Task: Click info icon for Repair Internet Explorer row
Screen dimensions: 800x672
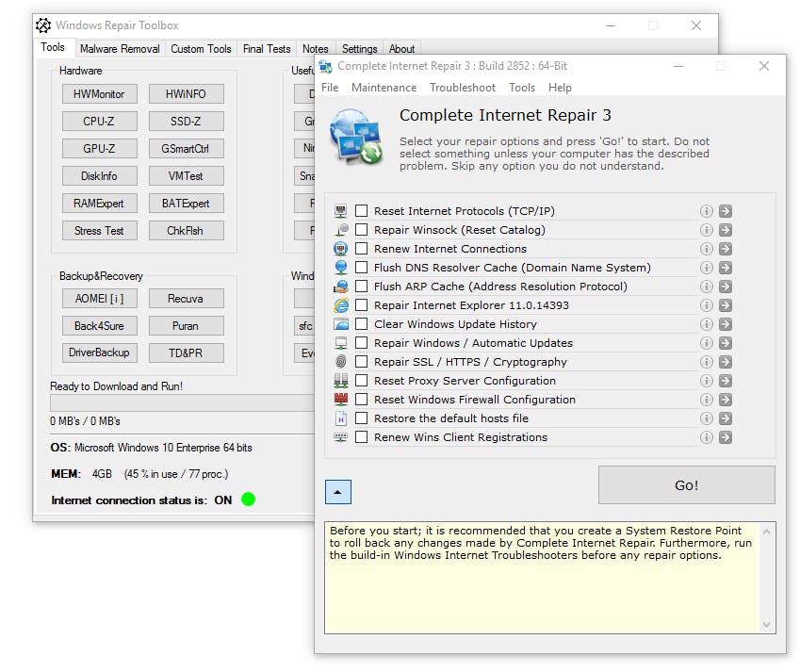Action: coord(706,305)
